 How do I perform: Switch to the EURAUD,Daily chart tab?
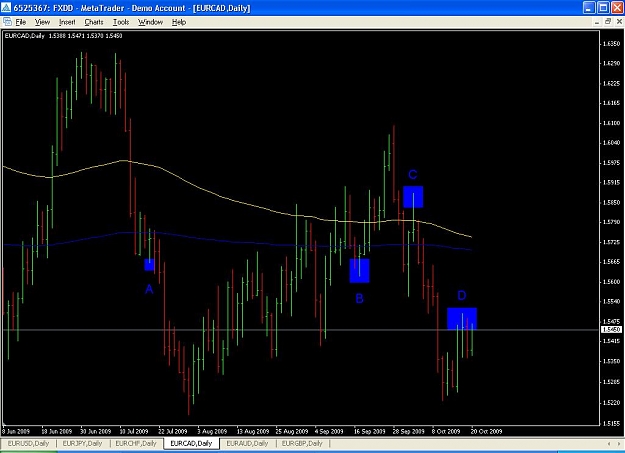tap(247, 443)
